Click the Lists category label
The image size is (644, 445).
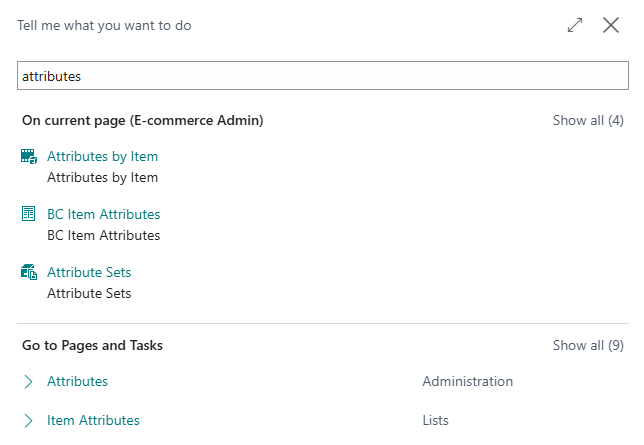[x=435, y=420]
